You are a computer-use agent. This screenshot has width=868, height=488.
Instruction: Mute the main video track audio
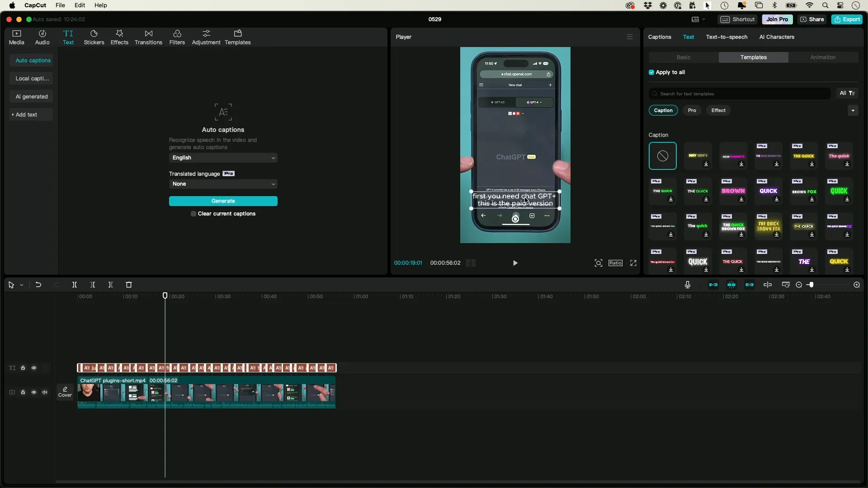(45, 392)
